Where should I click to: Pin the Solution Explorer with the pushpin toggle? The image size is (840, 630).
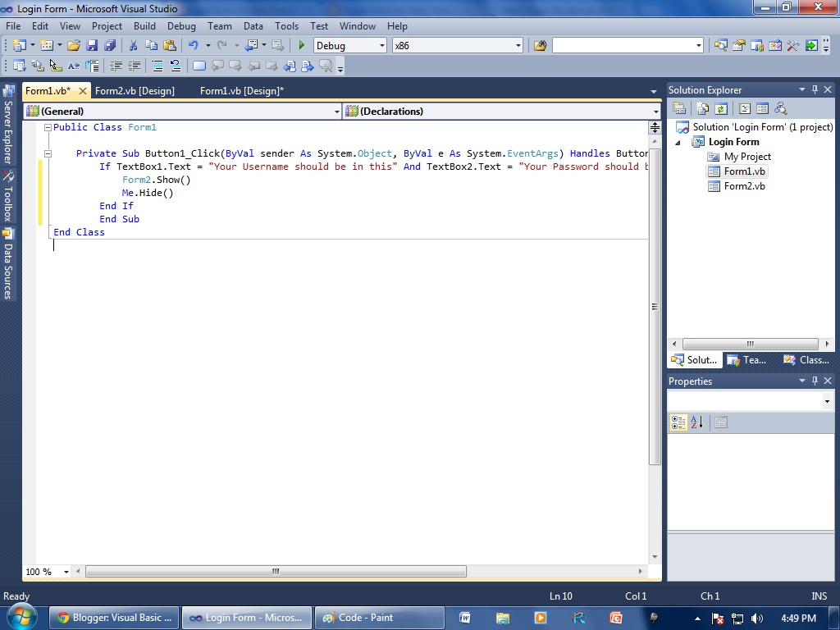(815, 89)
